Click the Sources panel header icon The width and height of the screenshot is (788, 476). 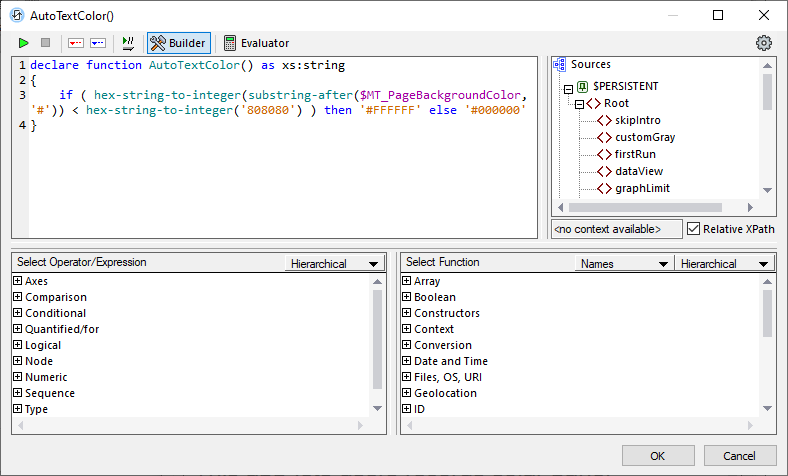(x=559, y=65)
